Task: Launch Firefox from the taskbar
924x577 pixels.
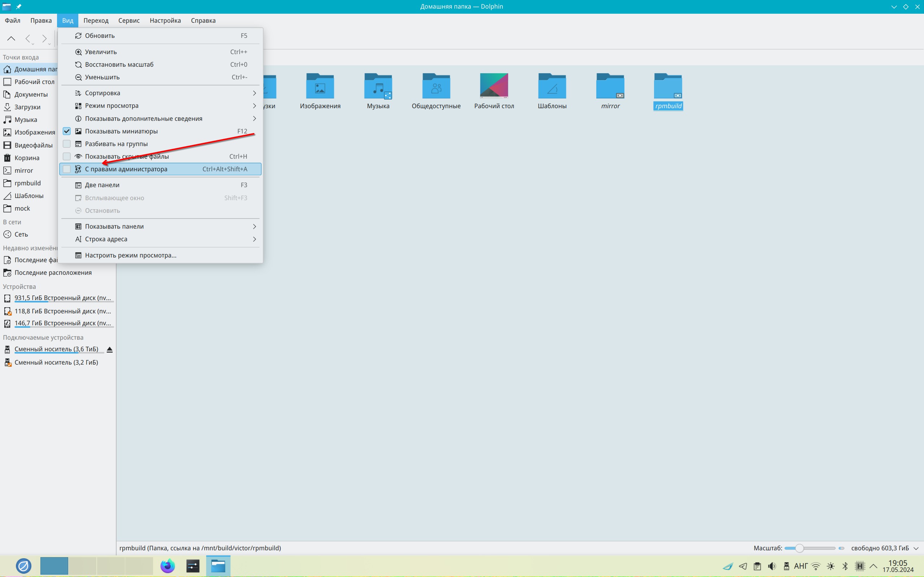Action: [167, 565]
